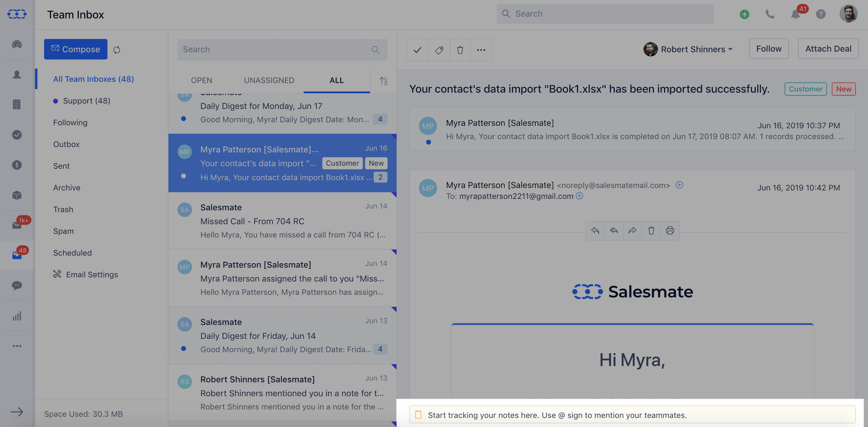Open the user profile avatar menu
Screen dimensions: 868x427
pos(848,14)
